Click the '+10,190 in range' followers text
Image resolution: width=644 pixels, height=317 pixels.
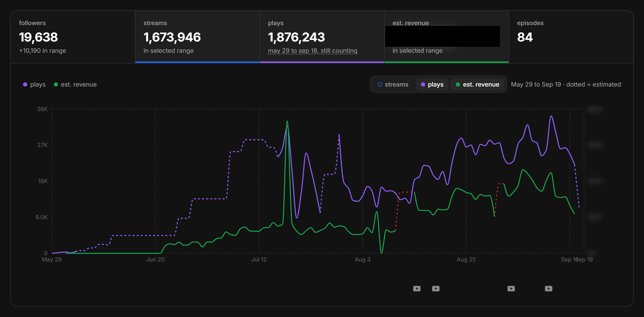pos(43,51)
